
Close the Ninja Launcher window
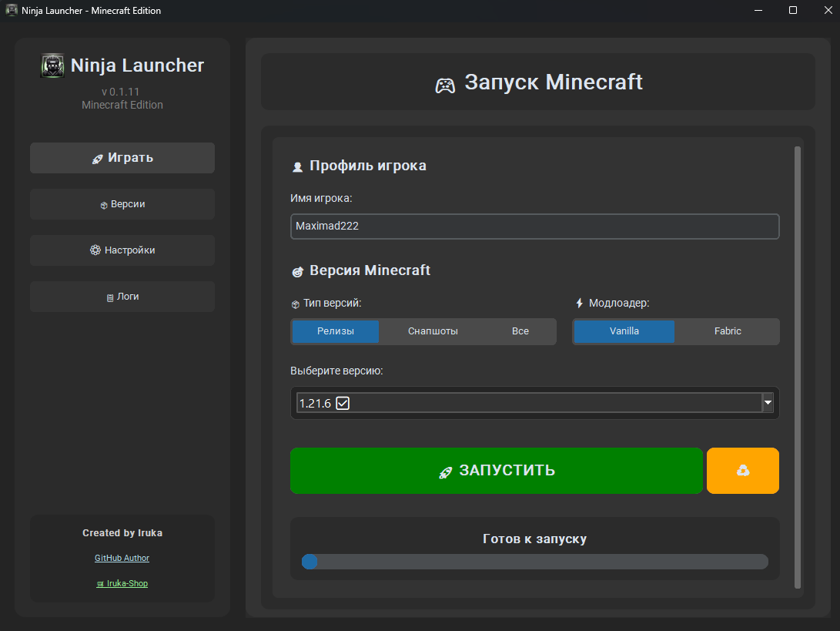click(828, 10)
